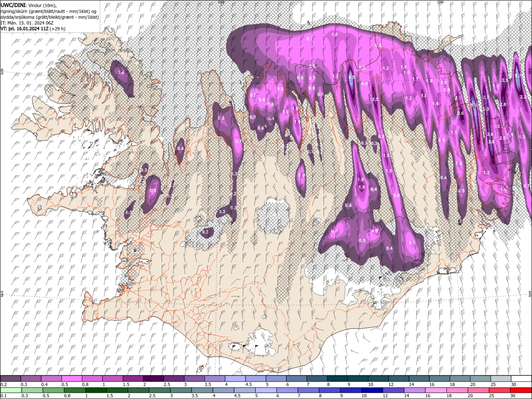The height and width of the screenshot is (399, 532).
Task: Click the '0.4' label on the snow scale
Action: (x=44, y=384)
